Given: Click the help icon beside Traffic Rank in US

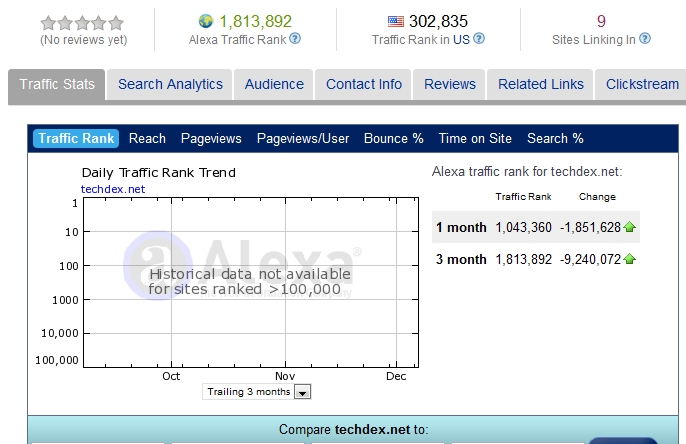Looking at the screenshot, I should (479, 39).
